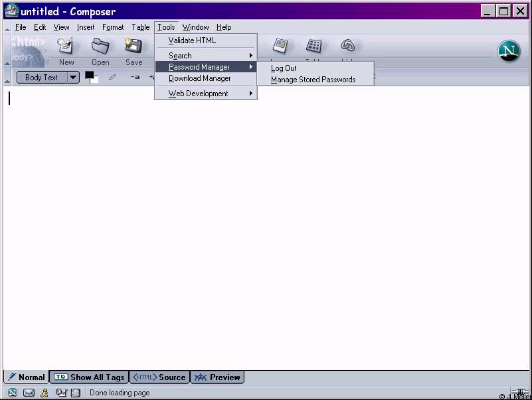Maximize the Composer window

click(x=503, y=11)
